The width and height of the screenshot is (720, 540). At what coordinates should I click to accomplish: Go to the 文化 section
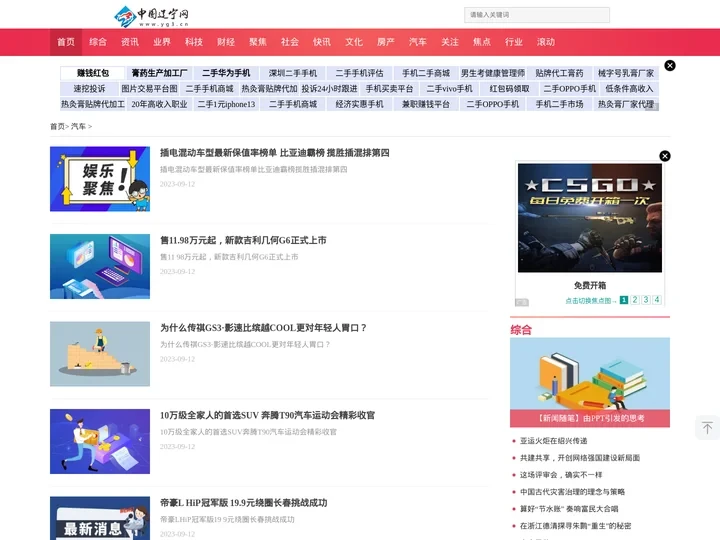(354, 42)
